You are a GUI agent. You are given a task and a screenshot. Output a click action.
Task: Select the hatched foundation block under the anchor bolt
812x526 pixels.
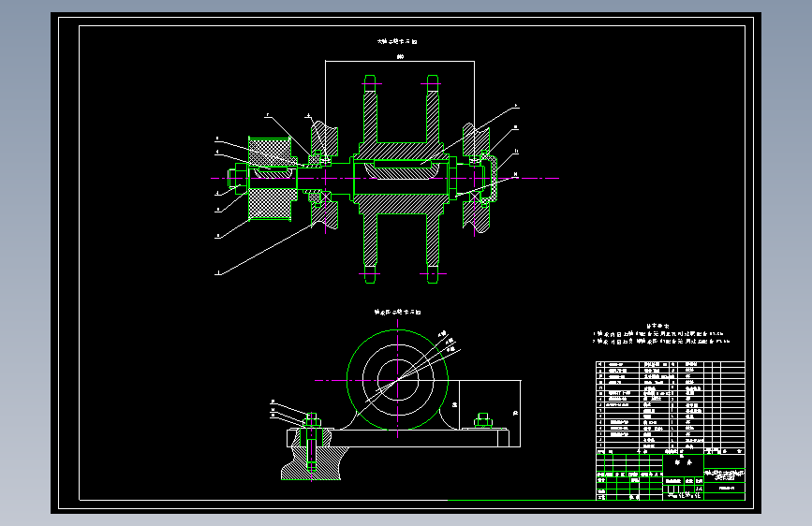tap(313, 464)
